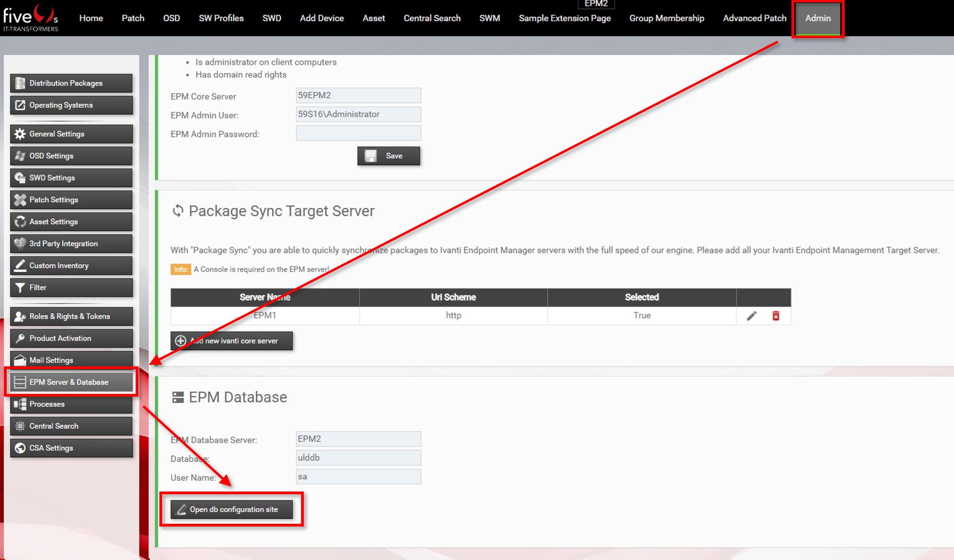Screen dimensions: 954x560
Task: Edit the EPM1 server row pencil
Action: tap(752, 316)
